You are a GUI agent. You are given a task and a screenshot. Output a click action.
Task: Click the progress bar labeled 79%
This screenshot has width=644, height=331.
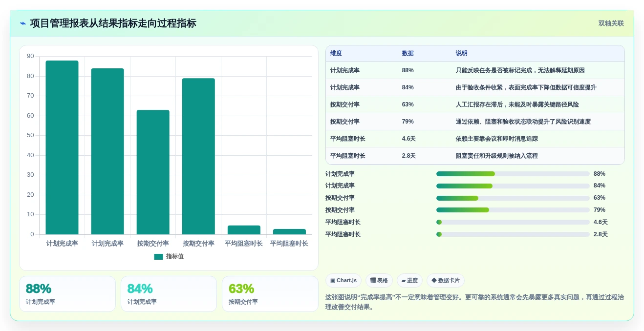click(513, 210)
